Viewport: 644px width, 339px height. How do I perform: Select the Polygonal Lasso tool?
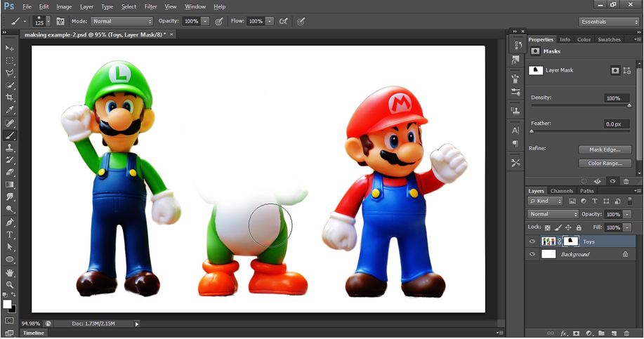click(9, 73)
